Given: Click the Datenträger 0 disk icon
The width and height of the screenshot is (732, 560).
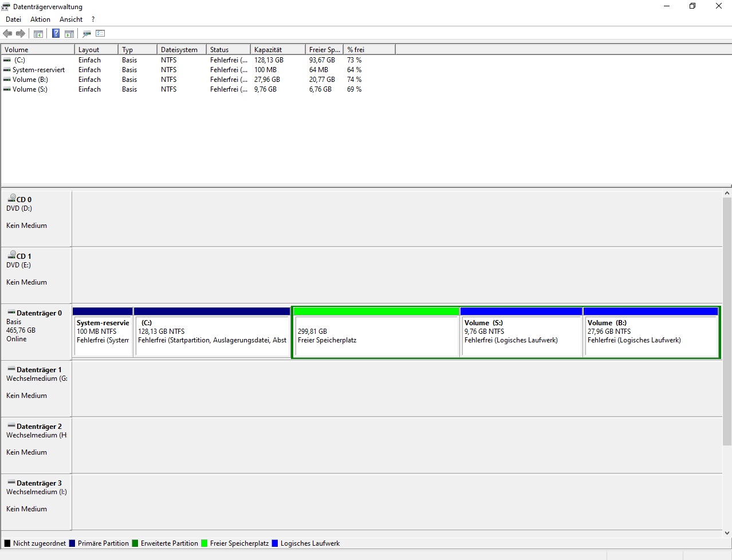Looking at the screenshot, I should (x=11, y=313).
